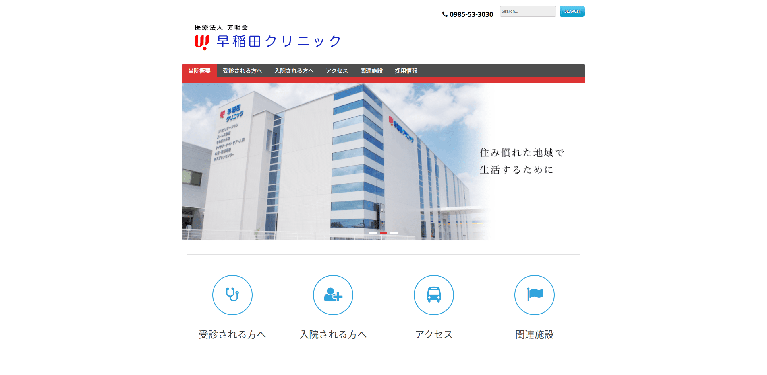Screen dimensions: 767x375
Task: Open 受診される方へ in the navigation bar
Action: pyautogui.click(x=242, y=70)
